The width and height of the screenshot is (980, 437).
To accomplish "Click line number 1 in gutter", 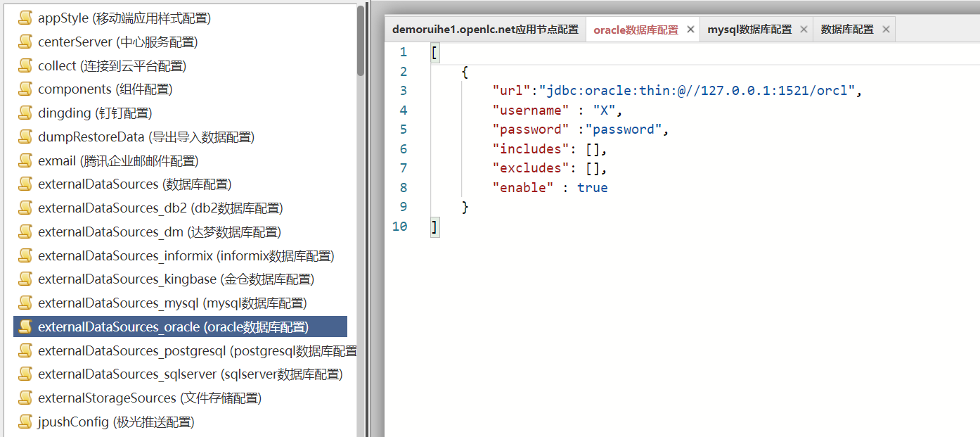I will click(x=403, y=52).
